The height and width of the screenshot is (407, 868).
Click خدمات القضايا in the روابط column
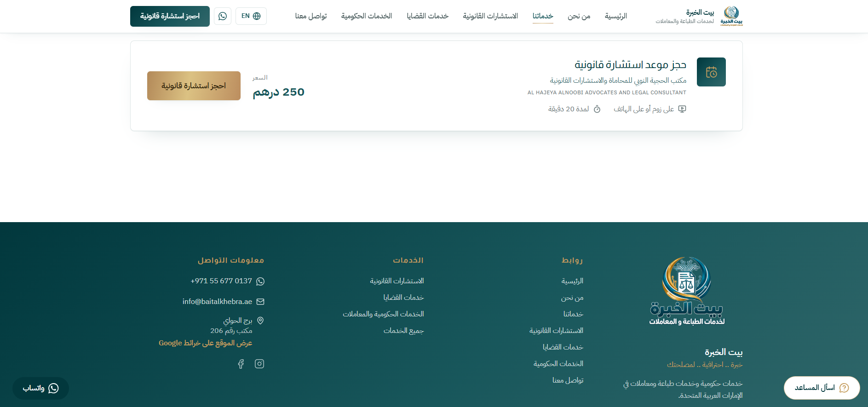pyautogui.click(x=563, y=347)
